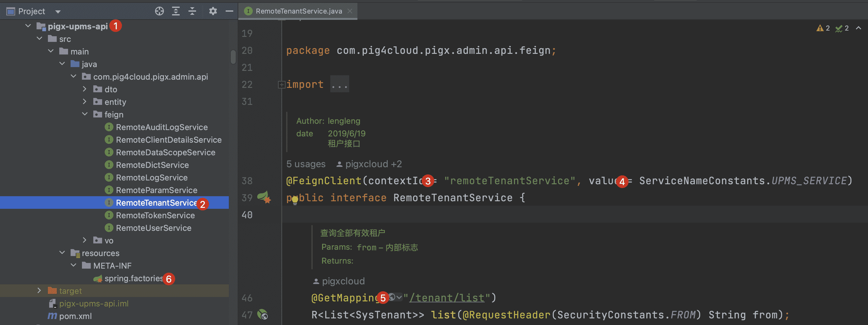The image size is (868, 325).
Task: Click the warnings indicator in editor corner
Action: click(823, 28)
